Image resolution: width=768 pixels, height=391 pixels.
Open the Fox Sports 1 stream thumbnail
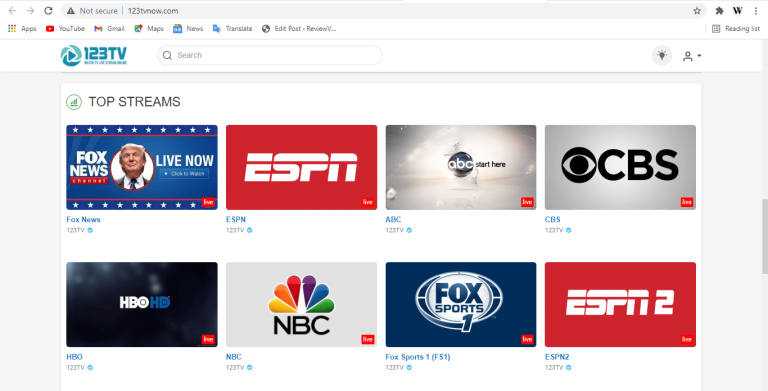pos(461,304)
